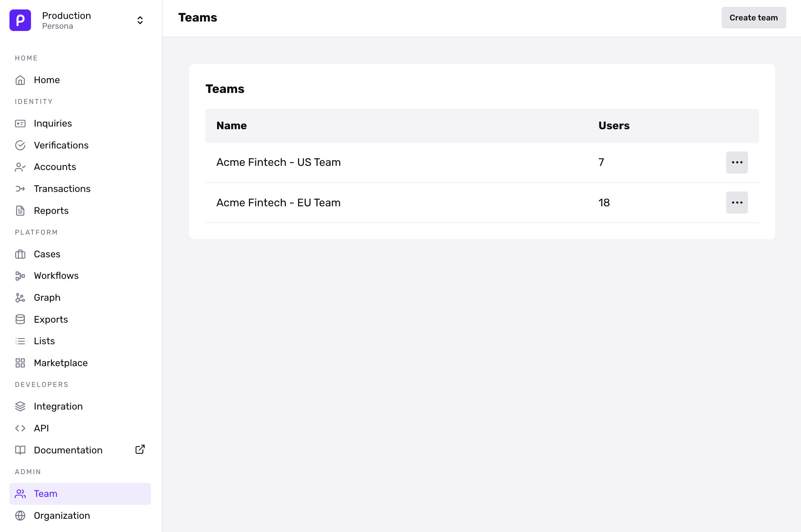
Task: Click the Documentation external link icon
Action: [x=140, y=450]
